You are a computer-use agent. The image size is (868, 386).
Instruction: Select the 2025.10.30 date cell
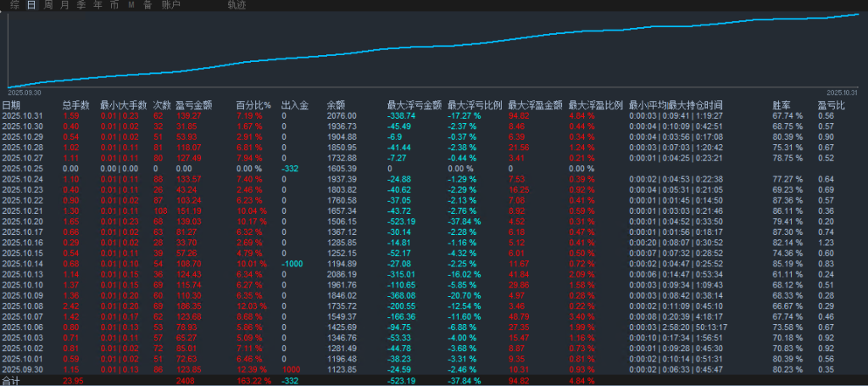click(20, 126)
